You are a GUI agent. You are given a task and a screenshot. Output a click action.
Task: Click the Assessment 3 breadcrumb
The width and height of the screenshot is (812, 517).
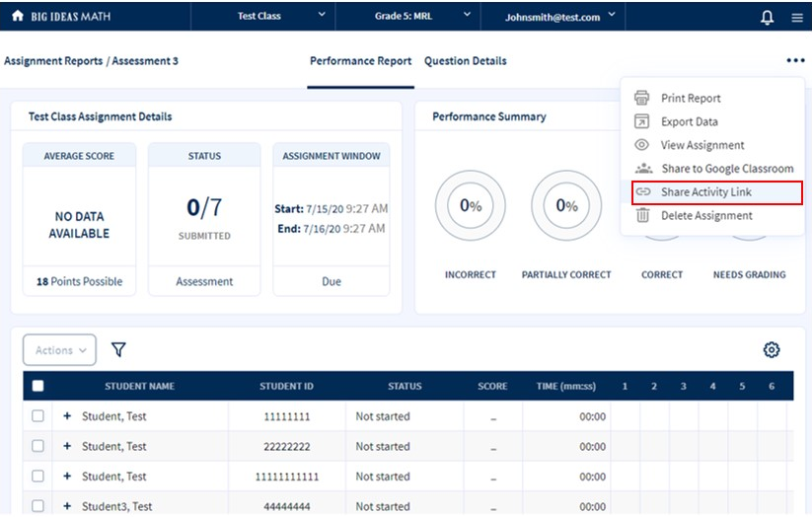(145, 61)
